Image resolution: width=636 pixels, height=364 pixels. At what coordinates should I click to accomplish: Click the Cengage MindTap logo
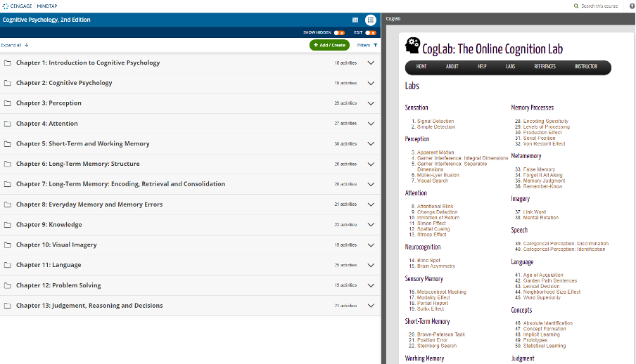tap(30, 6)
